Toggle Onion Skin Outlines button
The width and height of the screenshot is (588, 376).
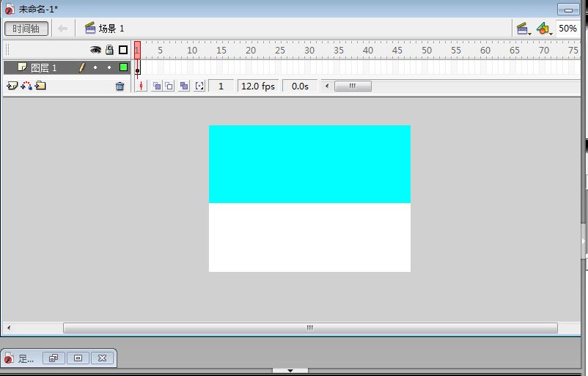click(169, 86)
